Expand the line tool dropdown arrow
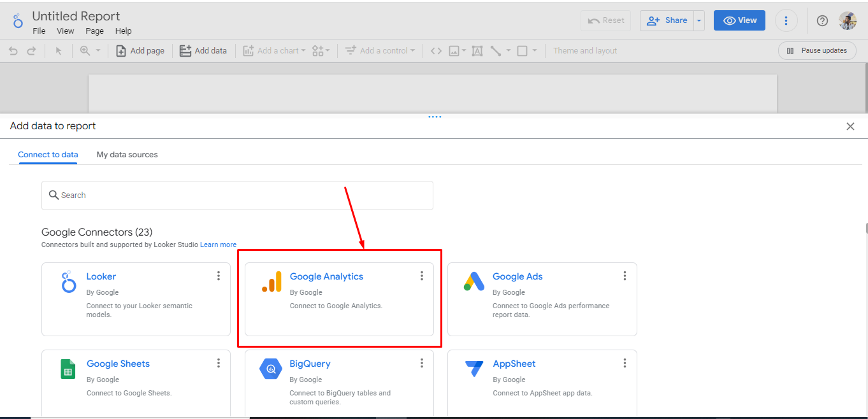 [x=509, y=51]
